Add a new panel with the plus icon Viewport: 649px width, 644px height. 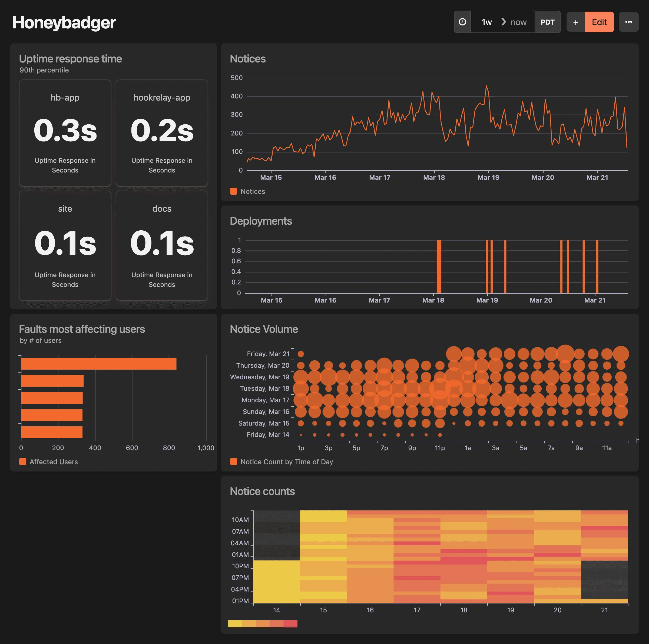pyautogui.click(x=575, y=22)
